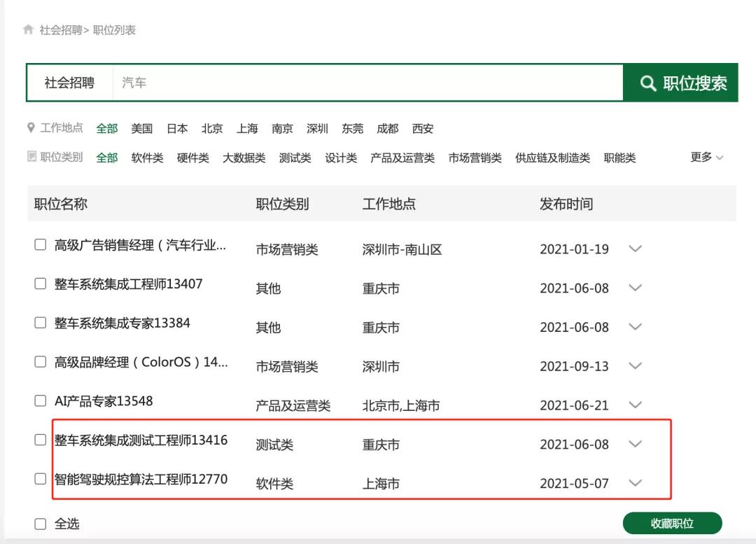Filter by 大数据类 category
Image resolution: width=756 pixels, height=544 pixels.
[244, 158]
